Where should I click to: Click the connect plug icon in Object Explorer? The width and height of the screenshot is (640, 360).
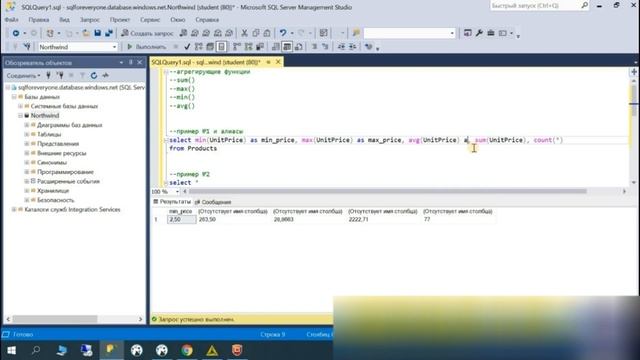[48, 76]
